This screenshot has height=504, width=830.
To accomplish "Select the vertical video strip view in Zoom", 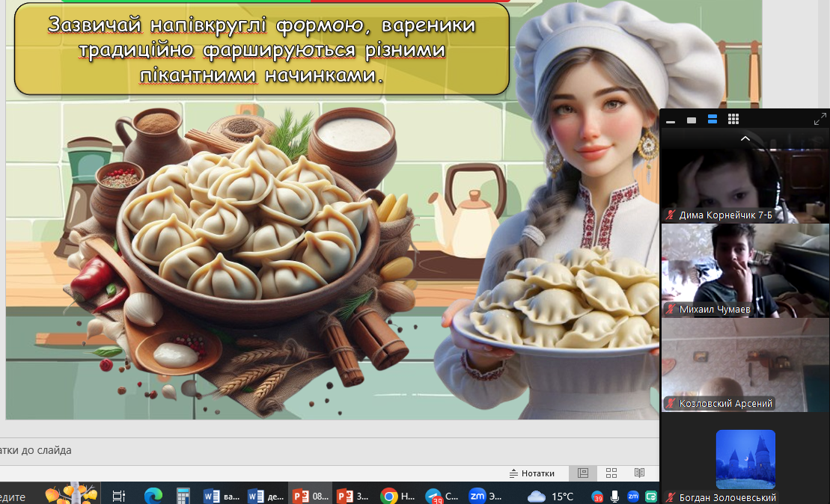I will tap(712, 120).
